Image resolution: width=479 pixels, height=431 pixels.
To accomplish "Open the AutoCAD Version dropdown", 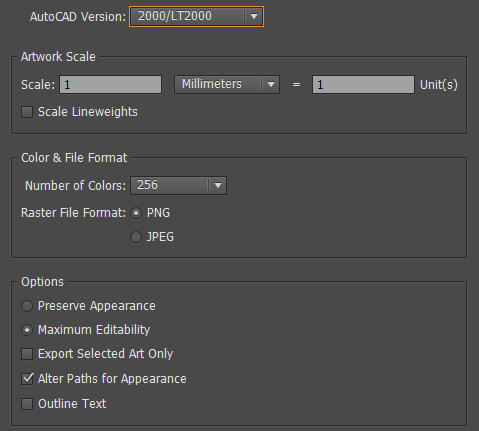I will tap(196, 16).
